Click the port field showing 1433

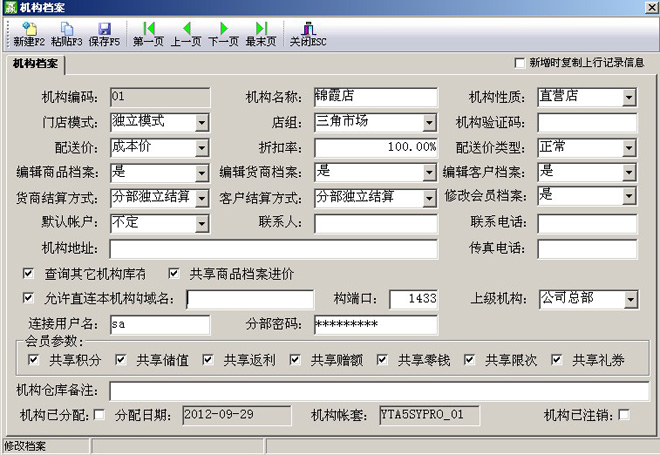(414, 299)
